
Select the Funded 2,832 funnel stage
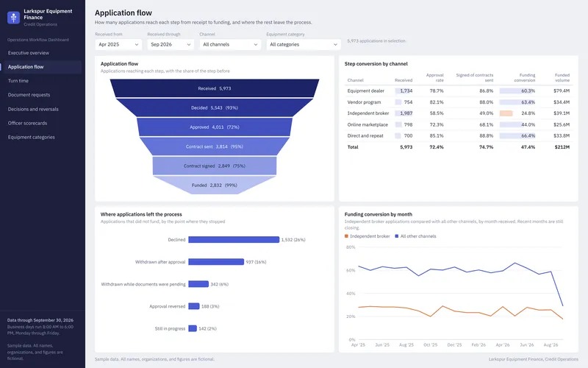[215, 185]
